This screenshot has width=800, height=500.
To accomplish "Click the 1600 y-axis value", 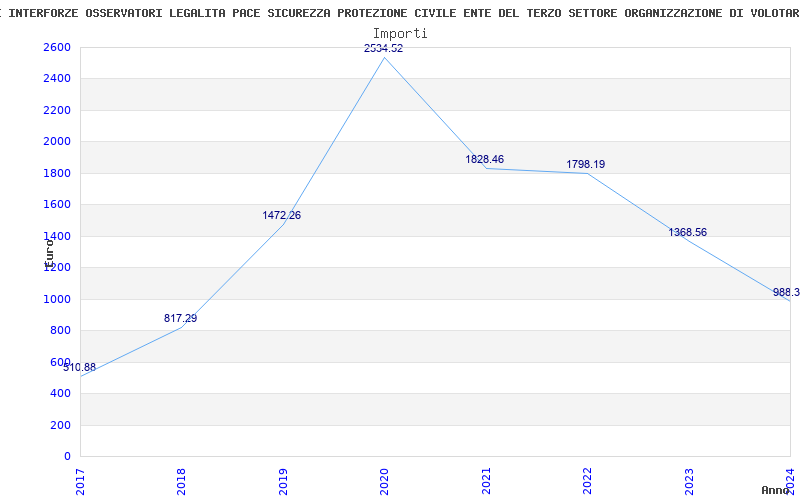I will click(57, 205).
